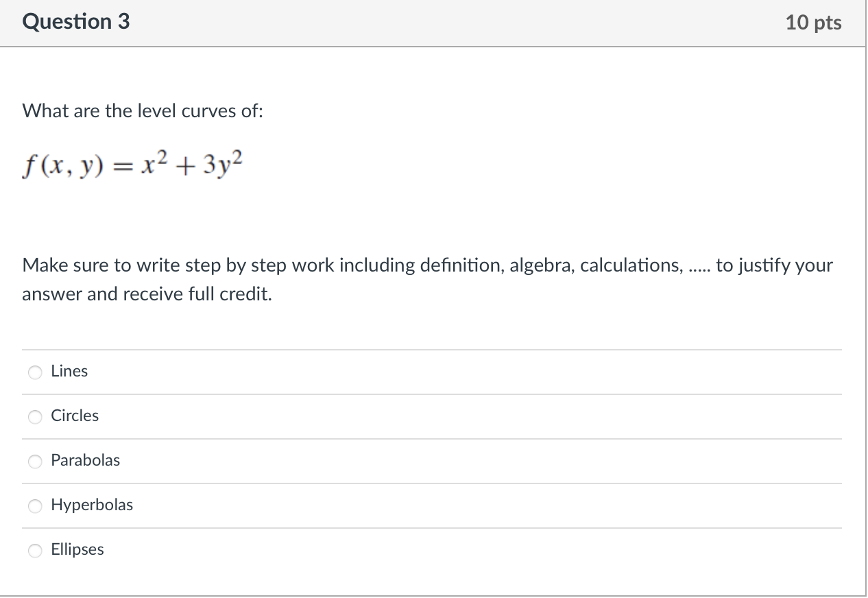Click the Parabolas answer label text
868x598 pixels.
(x=85, y=460)
